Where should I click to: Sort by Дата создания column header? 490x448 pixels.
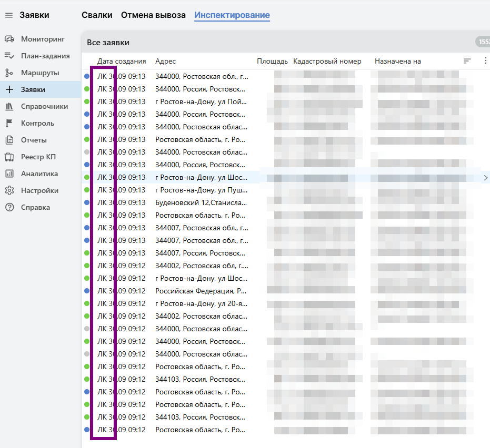122,61
